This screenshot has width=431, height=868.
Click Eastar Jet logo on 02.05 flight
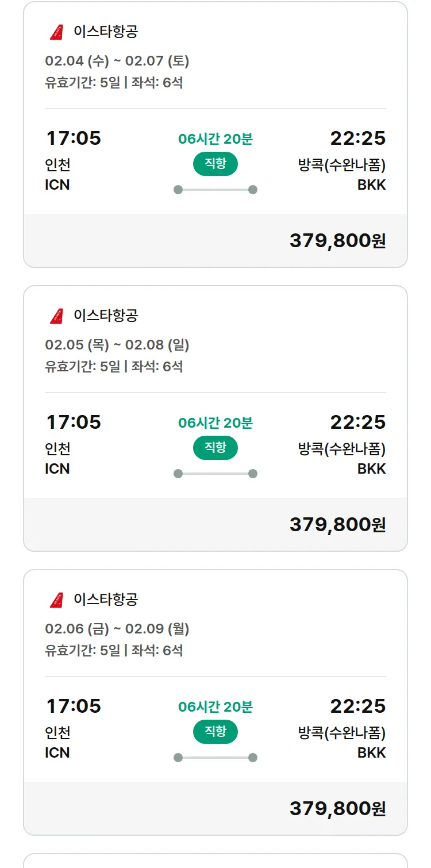click(x=56, y=316)
